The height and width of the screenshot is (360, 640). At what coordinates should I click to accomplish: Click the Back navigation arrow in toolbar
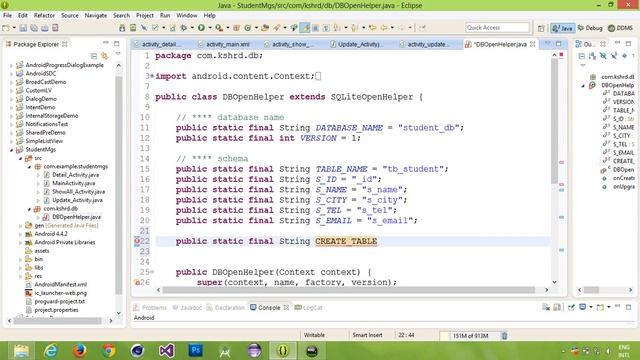click(384, 28)
